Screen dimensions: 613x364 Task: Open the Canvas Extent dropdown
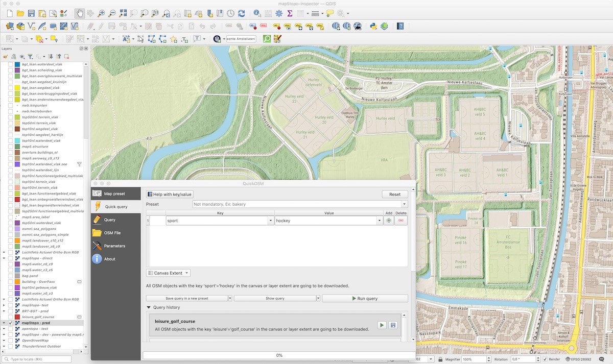(x=168, y=273)
